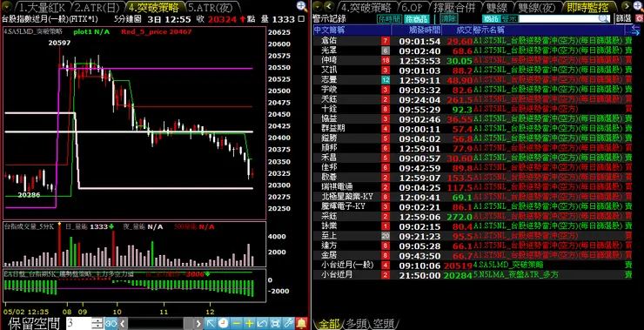Select the 倉佑 alert row
This screenshot has height=330, width=644.
[473, 41]
